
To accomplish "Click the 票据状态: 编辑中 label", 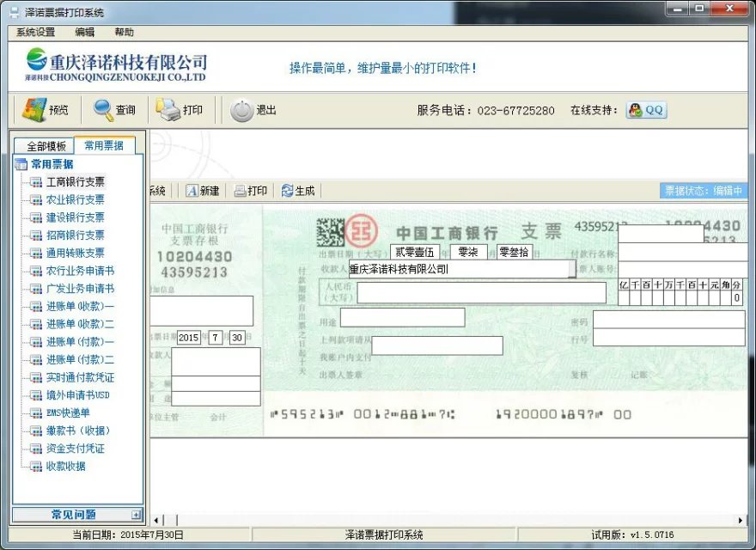I will point(704,191).
